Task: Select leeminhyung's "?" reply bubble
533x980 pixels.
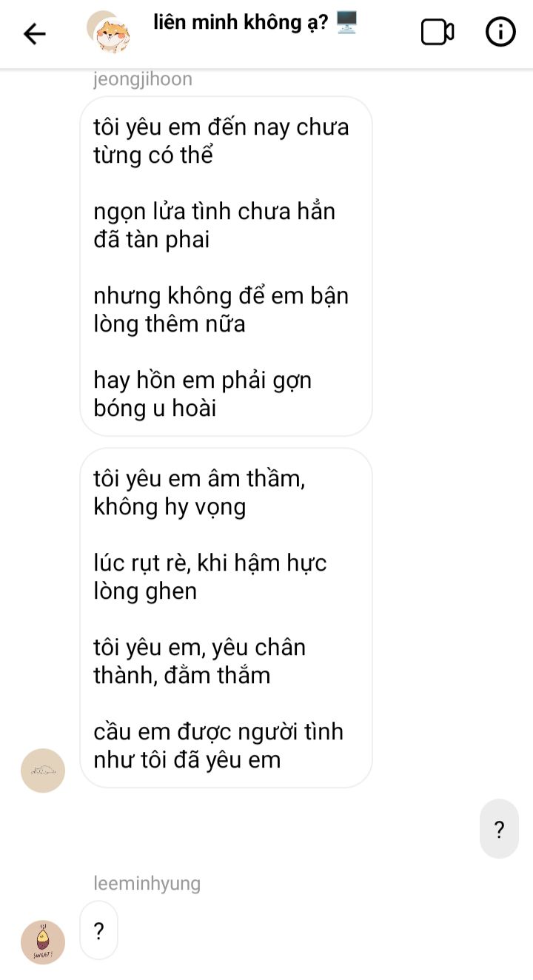Action: click(x=98, y=930)
